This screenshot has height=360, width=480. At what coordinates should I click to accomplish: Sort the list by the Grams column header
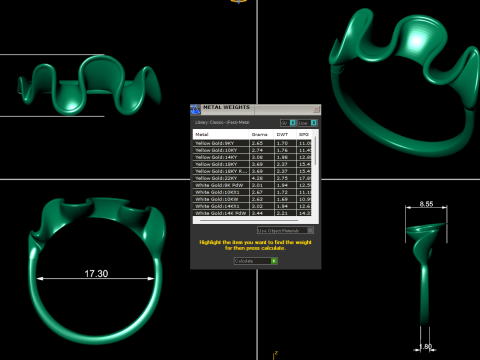pos(262,134)
